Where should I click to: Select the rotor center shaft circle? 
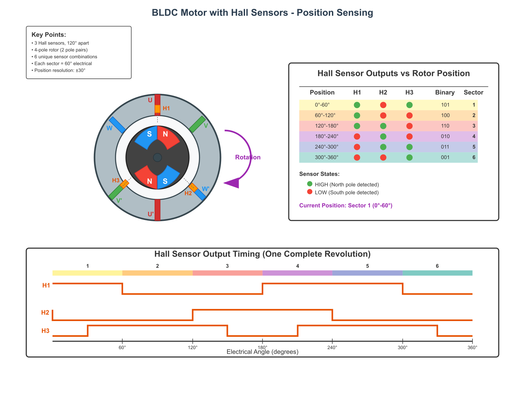(x=157, y=158)
